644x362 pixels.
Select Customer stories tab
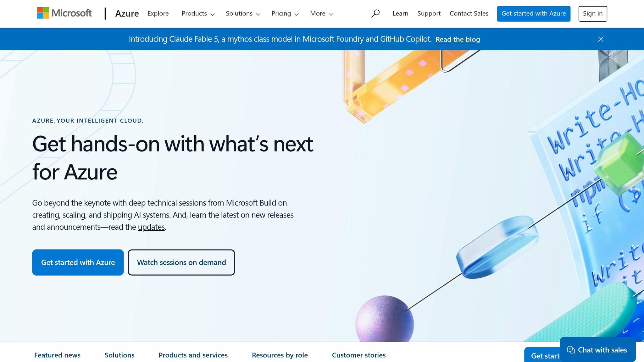pos(359,355)
